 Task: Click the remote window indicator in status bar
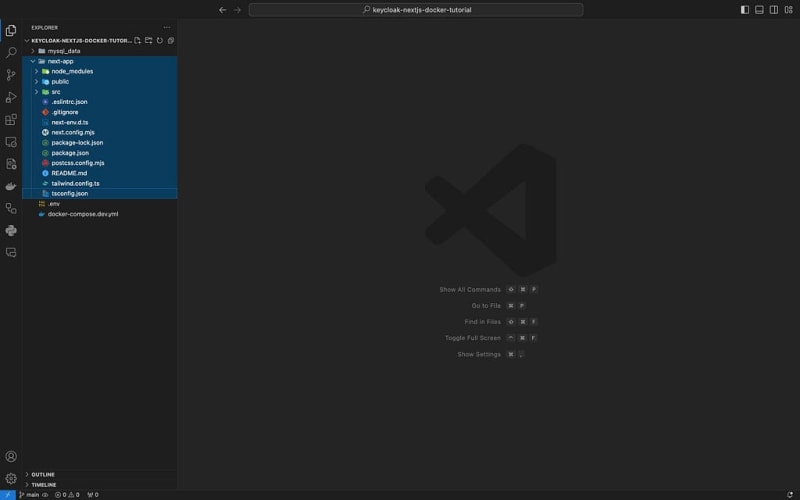8,495
